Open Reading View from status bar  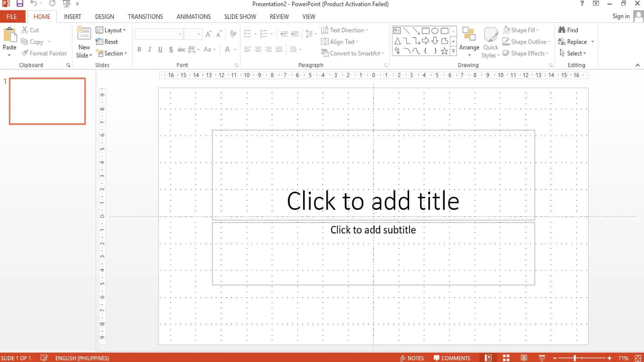point(524,358)
